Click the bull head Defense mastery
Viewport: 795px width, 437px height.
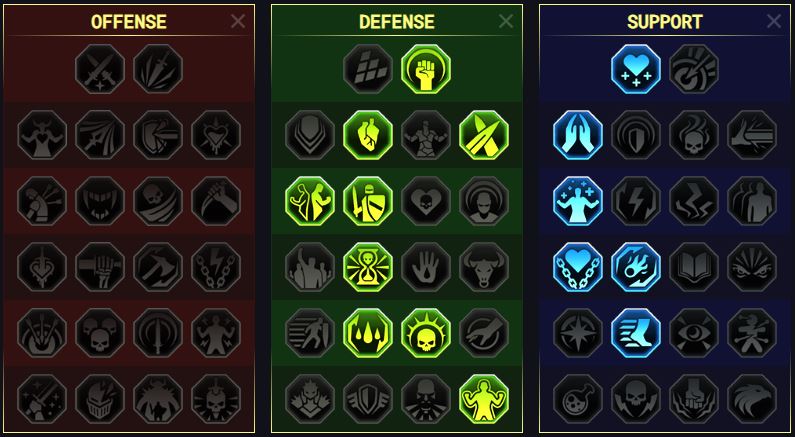(x=484, y=267)
